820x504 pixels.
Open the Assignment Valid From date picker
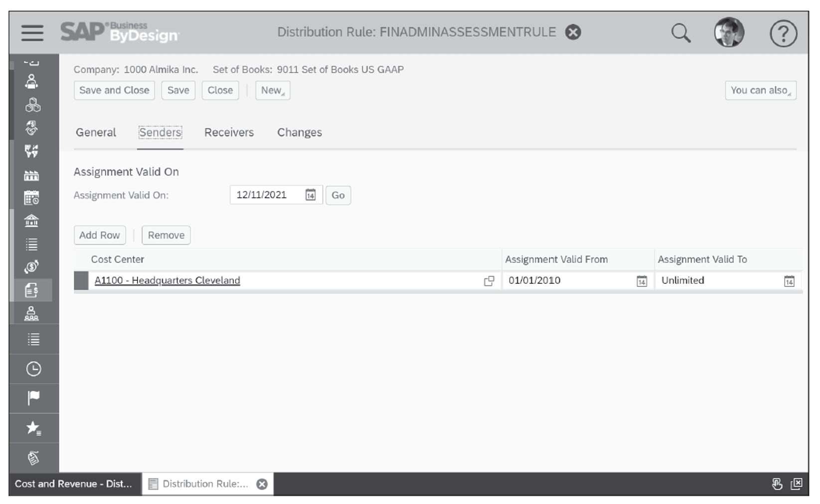641,280
